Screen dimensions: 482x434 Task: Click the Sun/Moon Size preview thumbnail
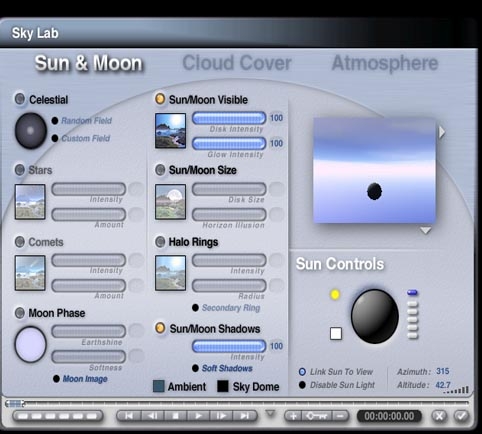[x=170, y=202]
